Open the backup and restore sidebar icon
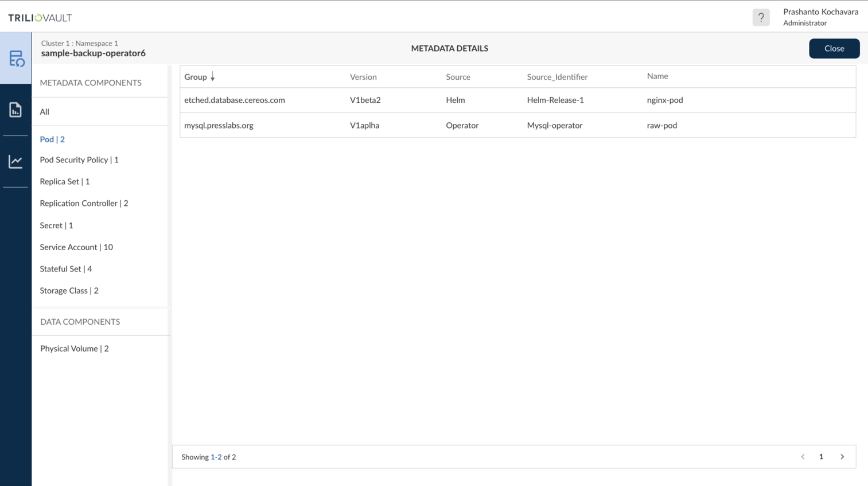Screen dimensions: 868x486 [16, 59]
